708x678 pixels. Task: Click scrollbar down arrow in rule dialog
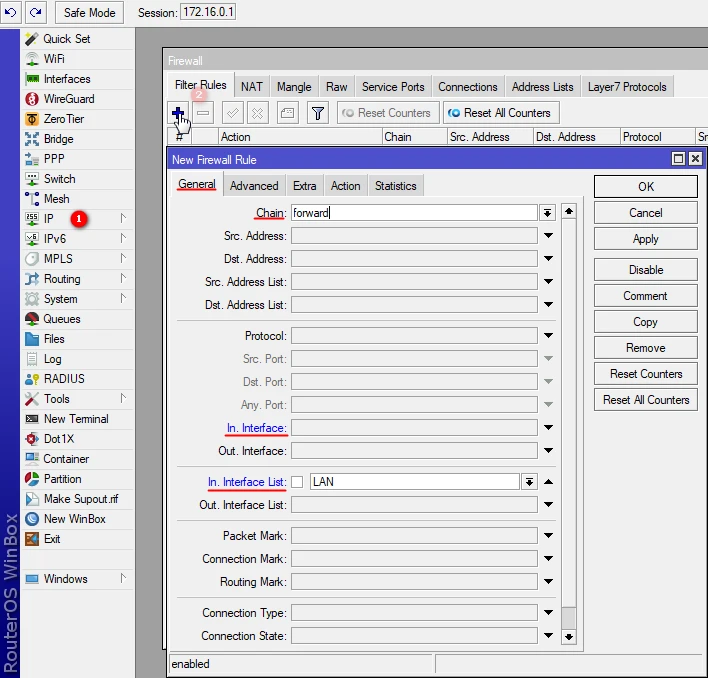click(x=569, y=636)
